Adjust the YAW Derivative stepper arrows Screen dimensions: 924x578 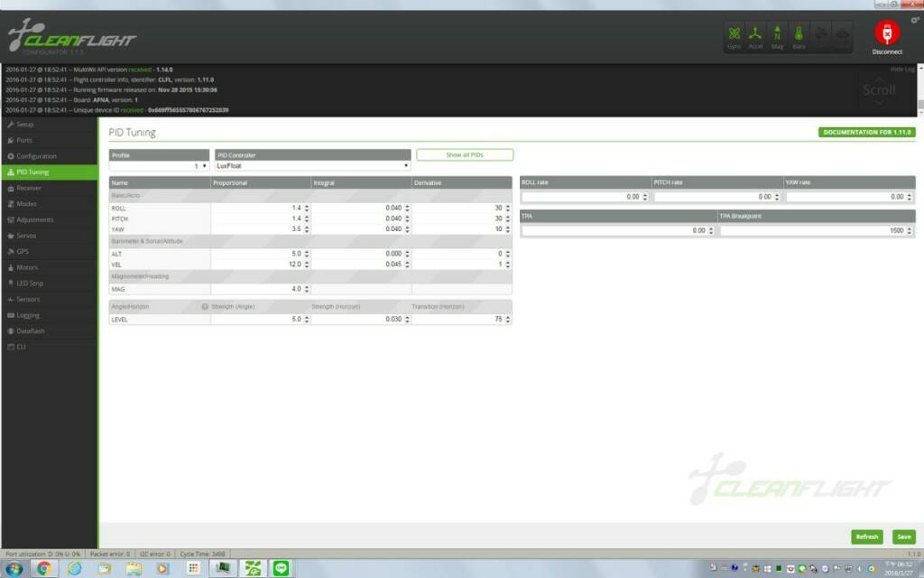[507, 229]
